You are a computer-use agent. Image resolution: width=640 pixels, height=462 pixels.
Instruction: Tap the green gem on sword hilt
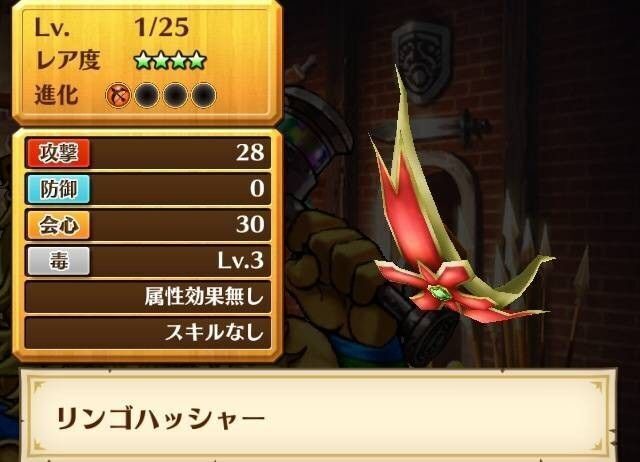coord(439,292)
